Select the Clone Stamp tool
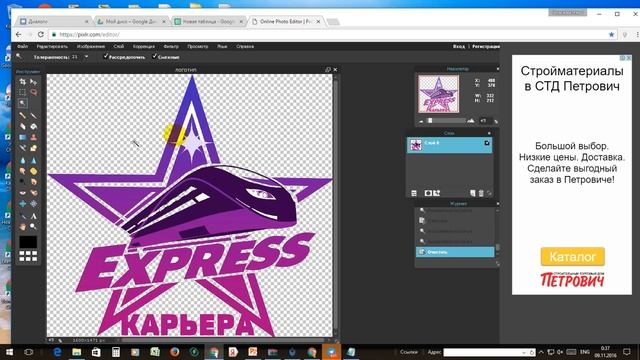640x360 pixels. (33, 137)
